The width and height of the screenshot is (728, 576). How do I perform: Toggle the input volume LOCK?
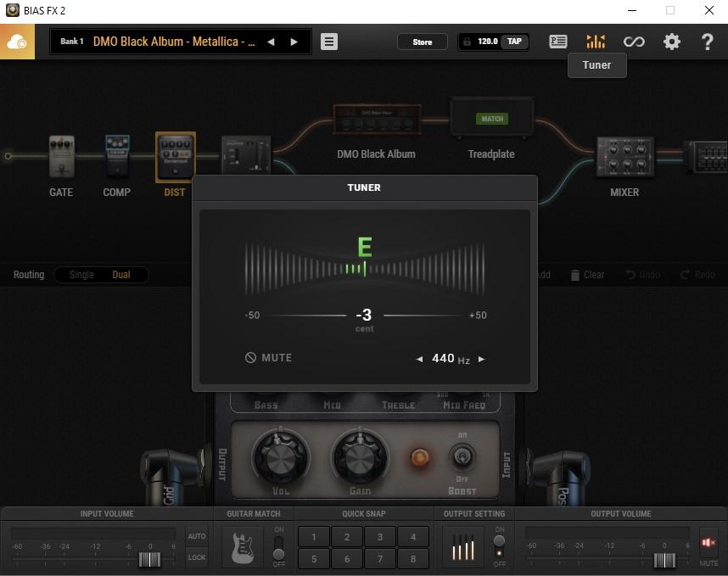point(197,557)
